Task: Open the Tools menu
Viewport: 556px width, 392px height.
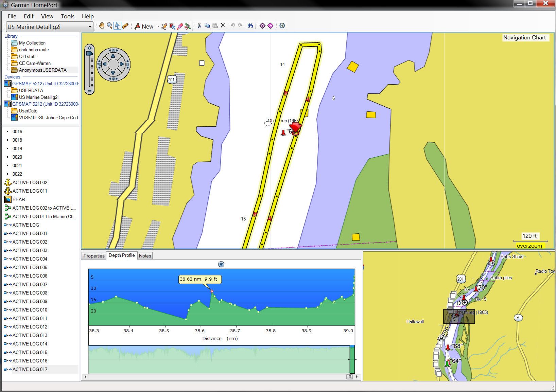Action: coord(68,16)
